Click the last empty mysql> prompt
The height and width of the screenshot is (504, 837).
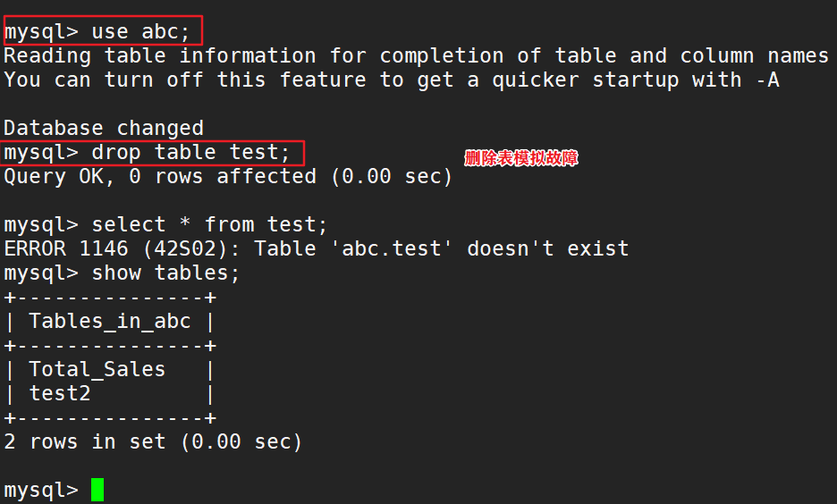pos(40,490)
